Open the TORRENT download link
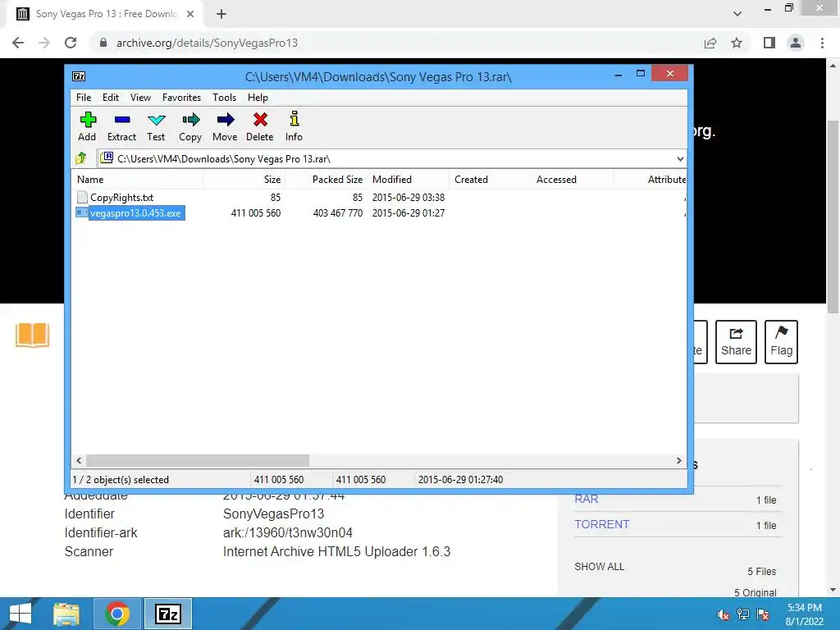 click(x=601, y=524)
